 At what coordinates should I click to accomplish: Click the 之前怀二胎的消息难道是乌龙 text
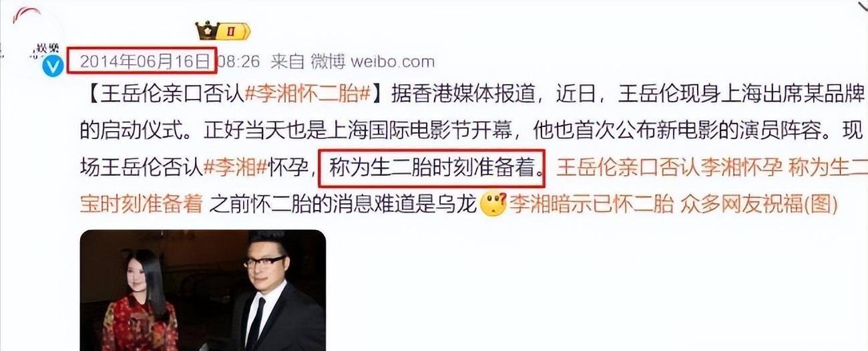point(343,204)
